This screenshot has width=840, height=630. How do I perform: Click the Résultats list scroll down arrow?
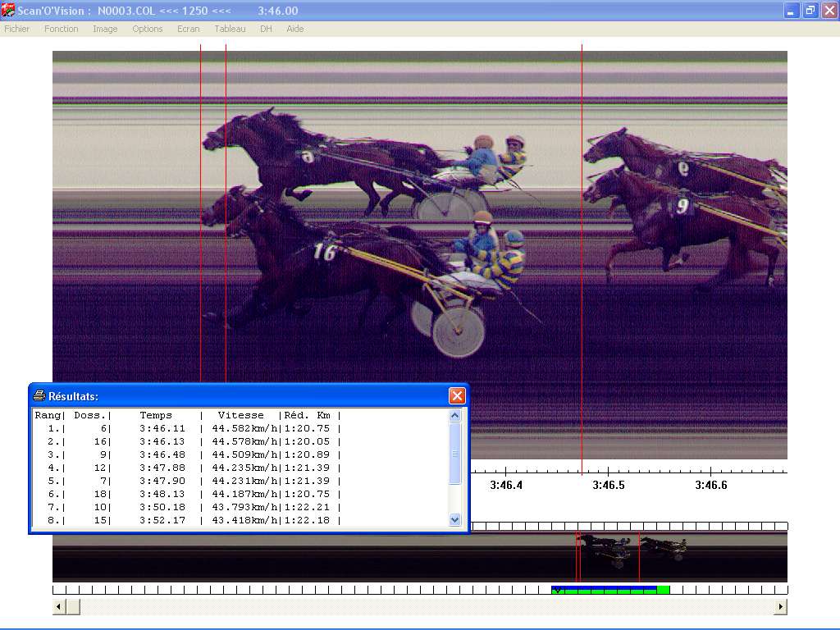click(x=454, y=519)
